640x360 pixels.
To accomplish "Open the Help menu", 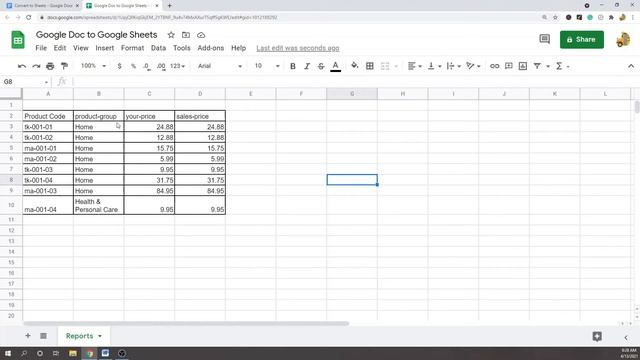I will pyautogui.click(x=239, y=48).
